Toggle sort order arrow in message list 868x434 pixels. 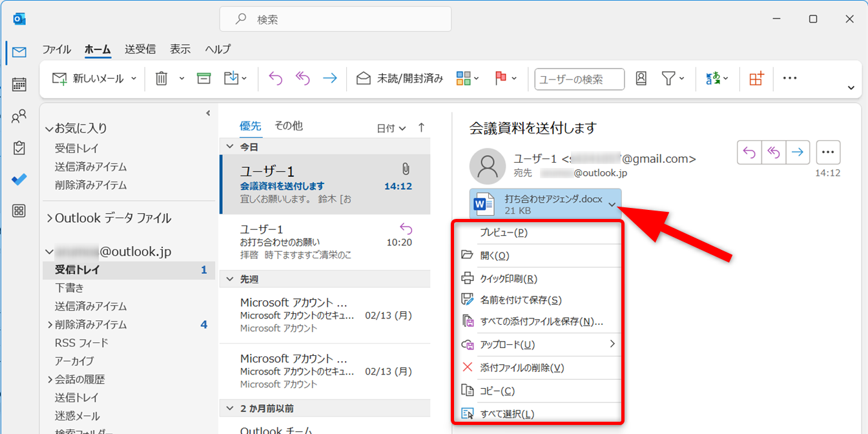pos(422,128)
